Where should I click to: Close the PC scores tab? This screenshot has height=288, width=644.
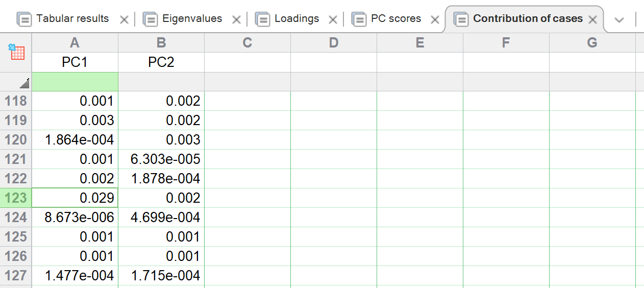[x=435, y=20]
